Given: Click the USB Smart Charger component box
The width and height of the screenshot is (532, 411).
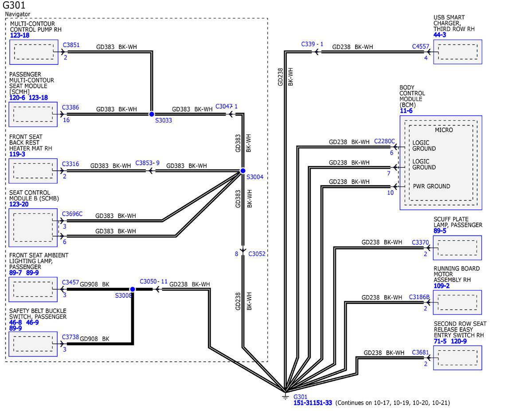Looking at the screenshot, I should pyautogui.click(x=458, y=52).
